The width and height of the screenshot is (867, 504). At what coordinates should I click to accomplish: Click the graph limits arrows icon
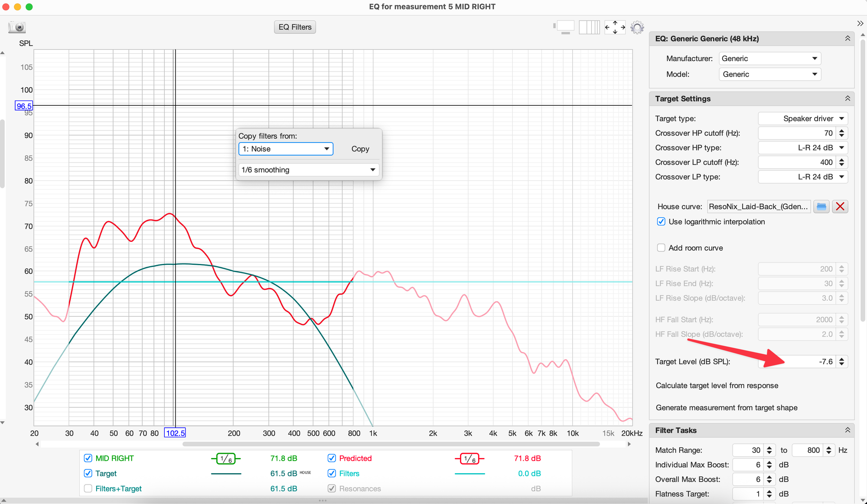pyautogui.click(x=615, y=27)
